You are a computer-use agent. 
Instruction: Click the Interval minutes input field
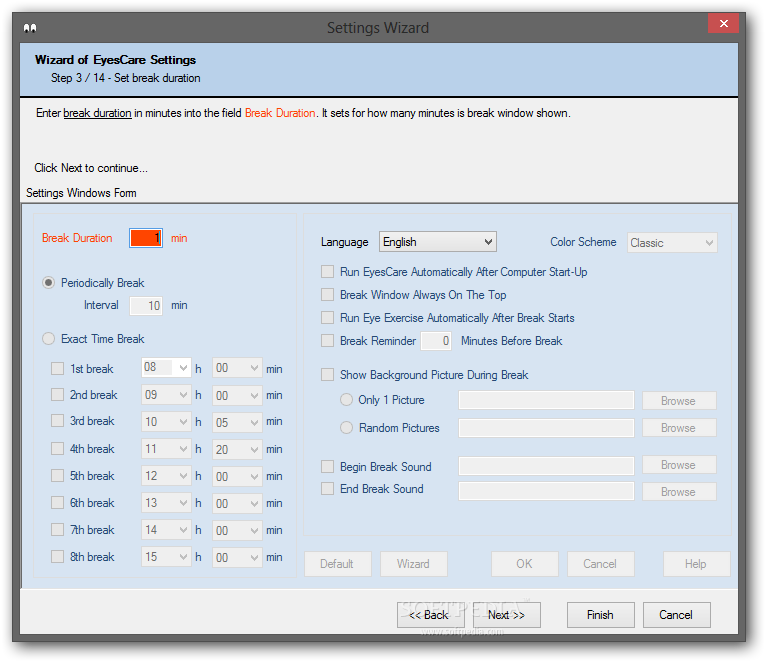tap(146, 306)
